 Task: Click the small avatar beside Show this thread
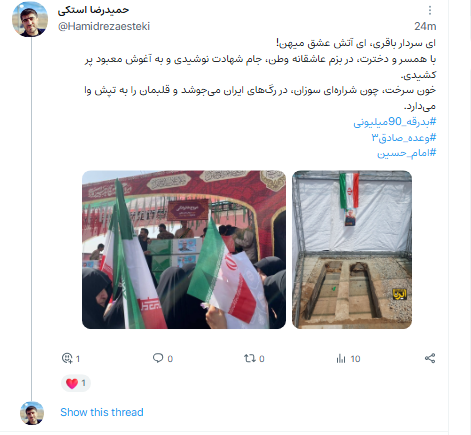32,413
